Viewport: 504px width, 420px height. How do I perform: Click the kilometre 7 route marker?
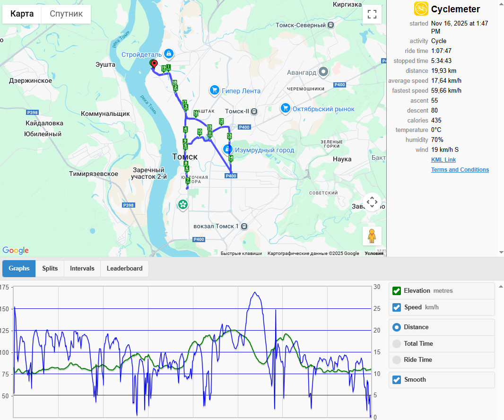click(188, 180)
